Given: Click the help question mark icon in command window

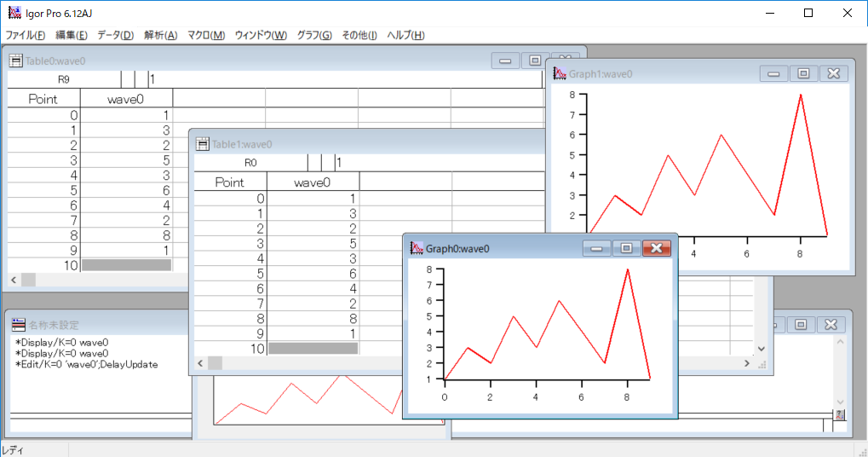Looking at the screenshot, I should click(840, 415).
